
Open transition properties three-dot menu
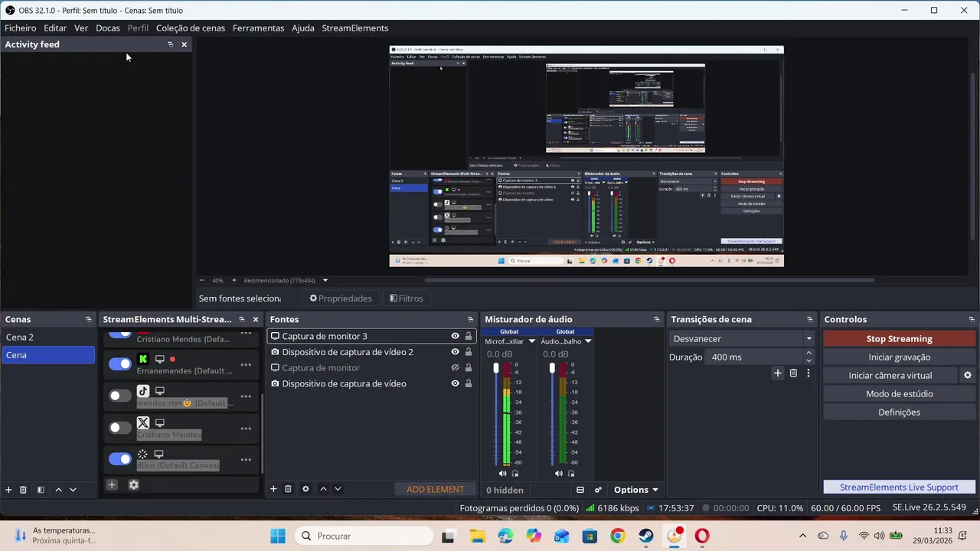coord(808,373)
